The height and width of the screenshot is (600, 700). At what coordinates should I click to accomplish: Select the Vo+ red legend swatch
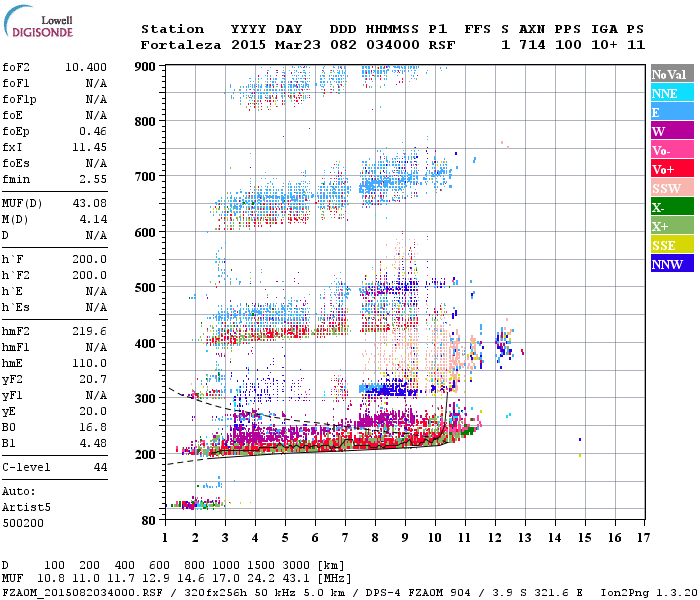pyautogui.click(x=672, y=169)
